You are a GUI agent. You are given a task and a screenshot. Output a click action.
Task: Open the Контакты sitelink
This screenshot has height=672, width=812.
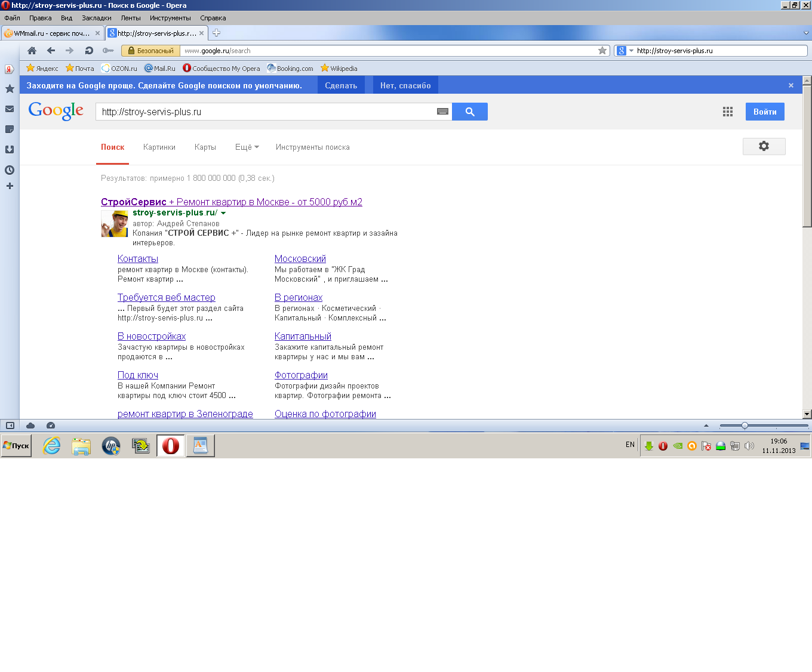coord(138,258)
